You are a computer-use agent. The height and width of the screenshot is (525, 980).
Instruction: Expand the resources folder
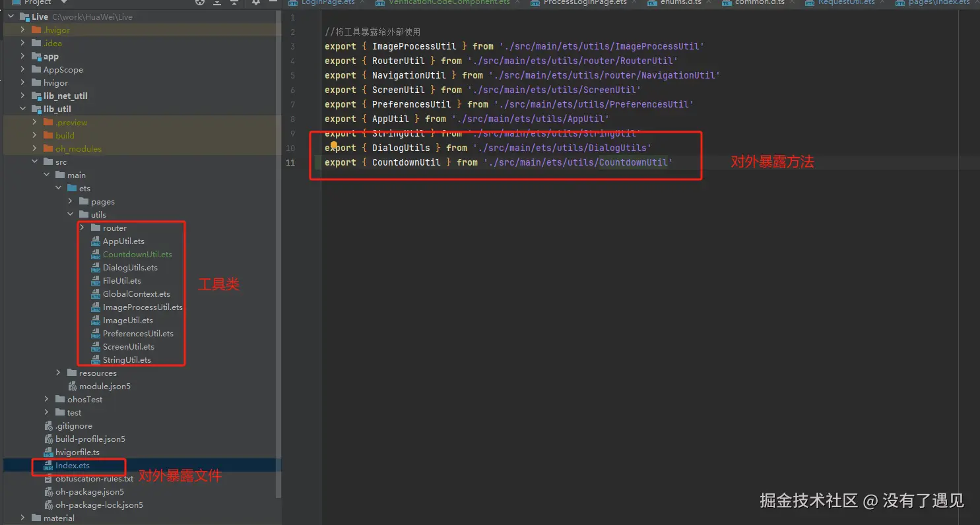tap(59, 373)
